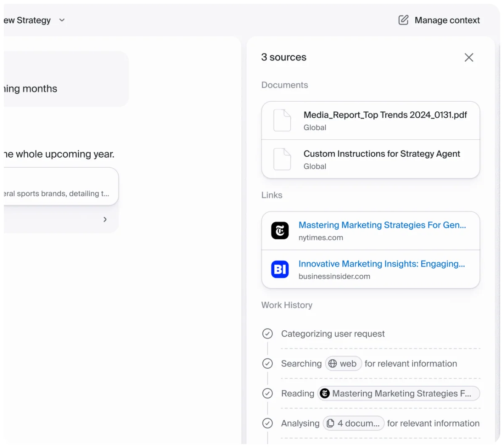Expand the 4 documents pill in Work History
The width and height of the screenshot is (504, 448).
pos(353,423)
